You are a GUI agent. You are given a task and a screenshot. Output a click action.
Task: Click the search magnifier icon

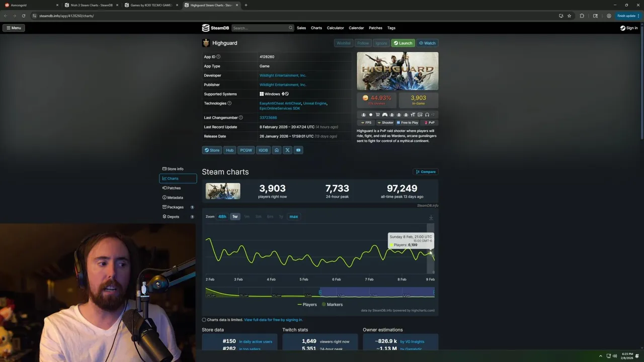pos(290,28)
